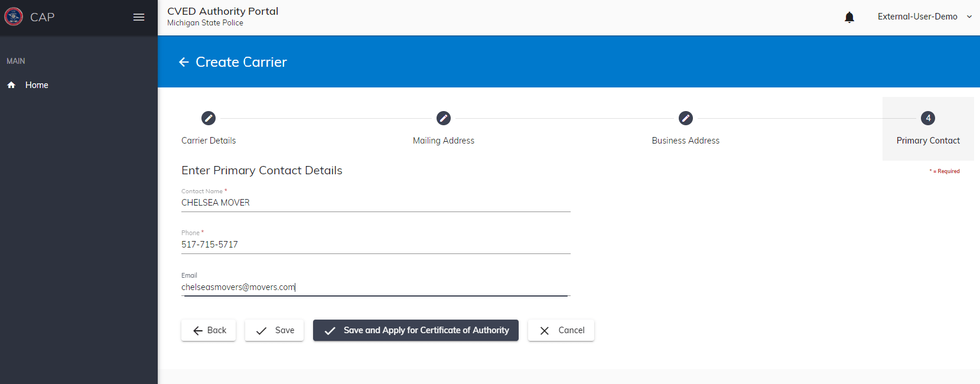The height and width of the screenshot is (384, 980).
Task: Click the Michigan State Police subtitle
Action: tap(205, 23)
